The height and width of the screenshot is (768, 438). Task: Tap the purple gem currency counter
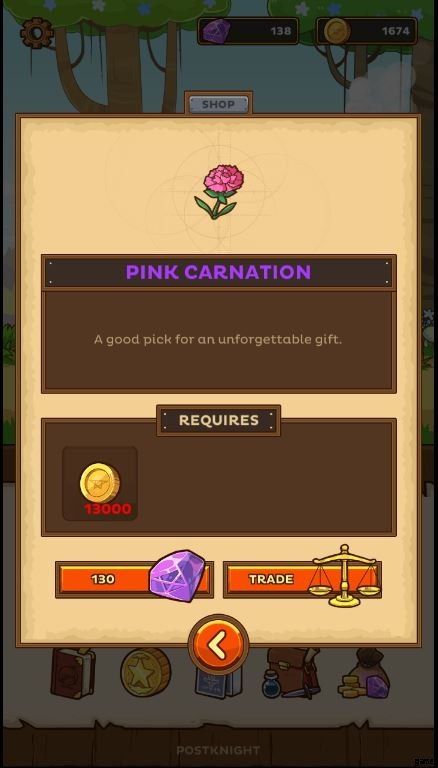(248, 31)
